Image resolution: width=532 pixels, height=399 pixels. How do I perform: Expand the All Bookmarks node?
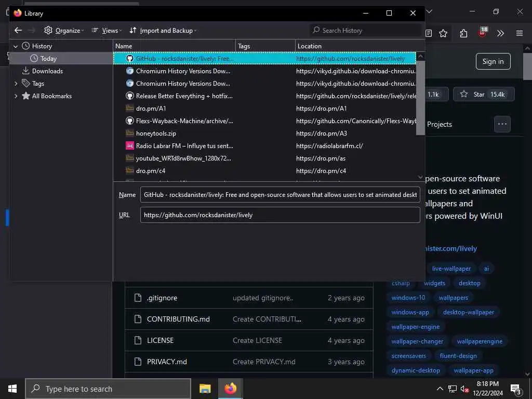16,96
